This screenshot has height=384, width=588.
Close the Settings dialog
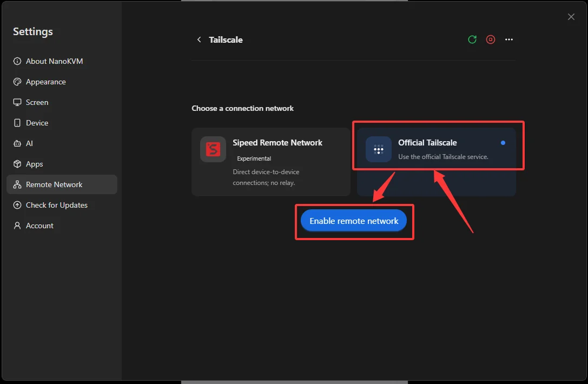[571, 17]
